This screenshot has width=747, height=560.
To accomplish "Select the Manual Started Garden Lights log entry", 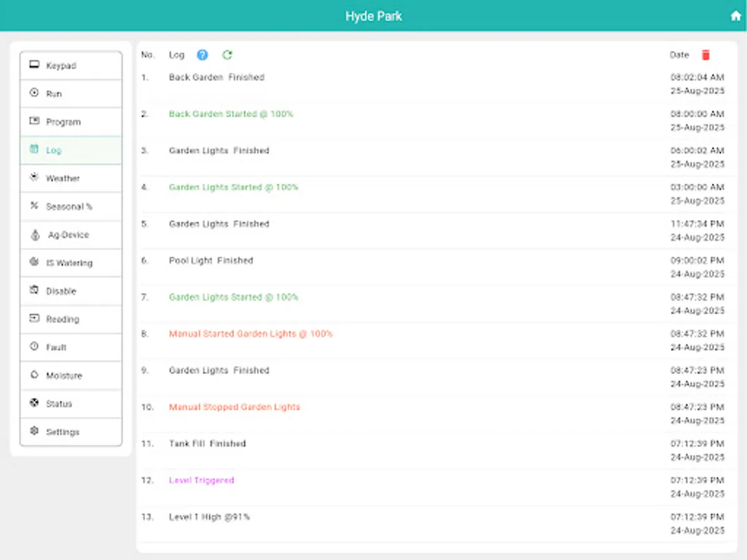I will pos(250,334).
